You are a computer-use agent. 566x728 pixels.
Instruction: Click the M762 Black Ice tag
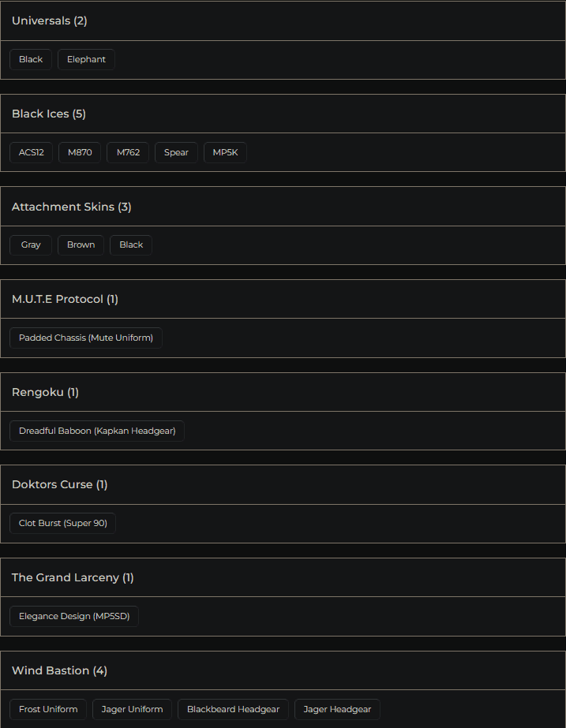point(127,152)
